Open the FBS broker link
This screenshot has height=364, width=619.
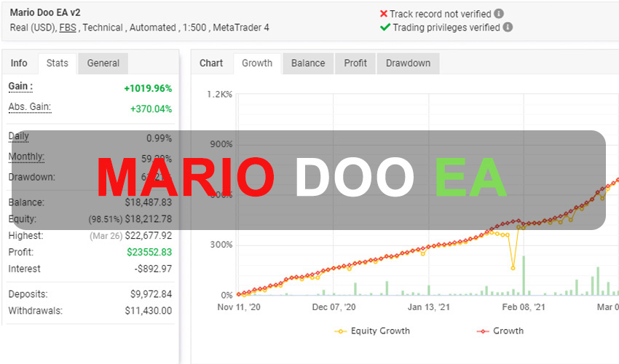pos(68,28)
